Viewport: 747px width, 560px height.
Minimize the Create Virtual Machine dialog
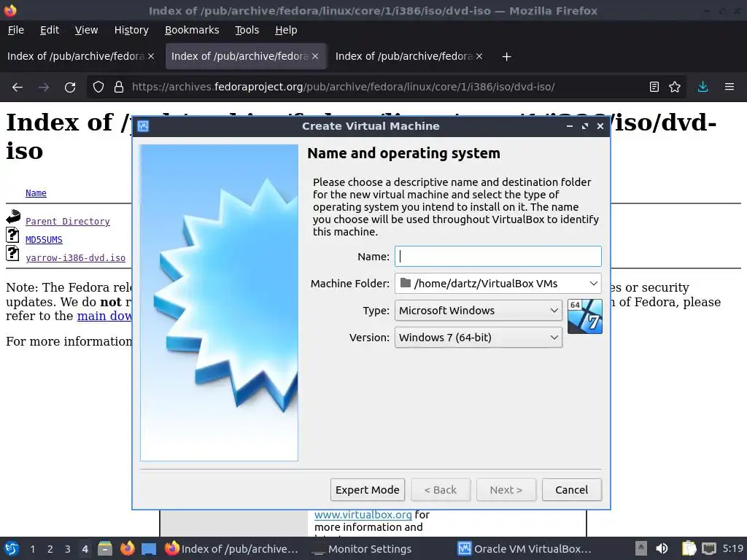[569, 126]
